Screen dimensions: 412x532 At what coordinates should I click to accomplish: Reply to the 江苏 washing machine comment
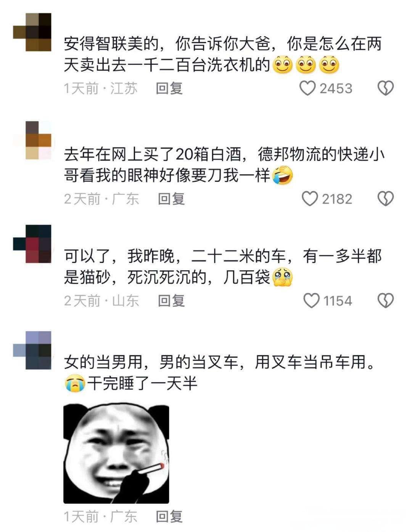coord(169,88)
